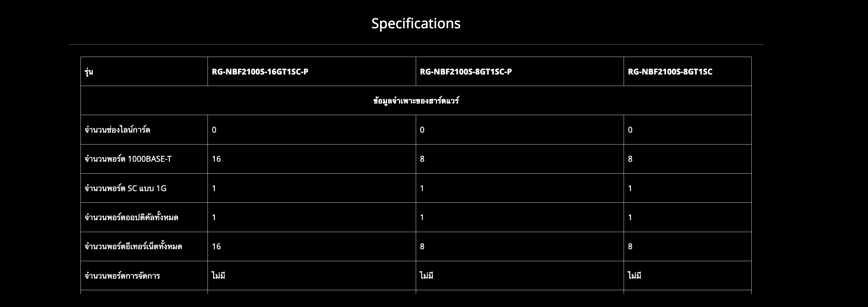868x307 pixels.
Task: Click total Ethernet ports value 16
Action: [x=216, y=247]
